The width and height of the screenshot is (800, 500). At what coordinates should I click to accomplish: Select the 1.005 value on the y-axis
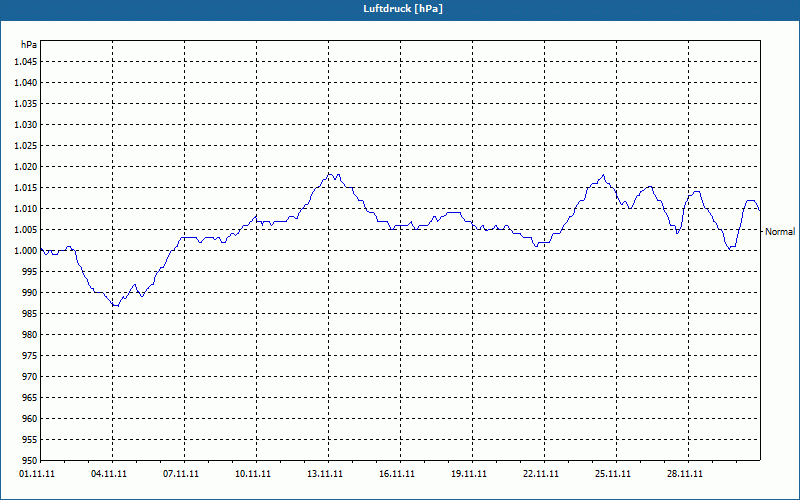point(26,230)
